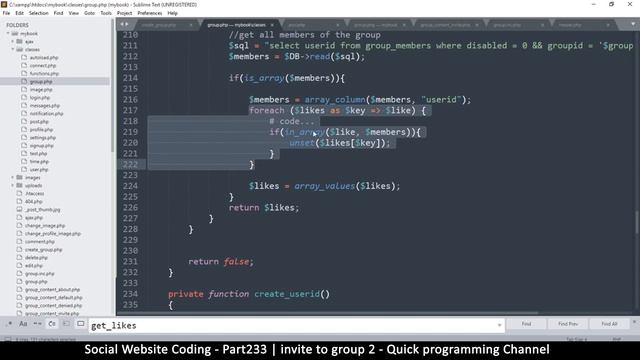Viewport: 640px width, 360px height.
Task: Expand the images folder
Action: 13,178
